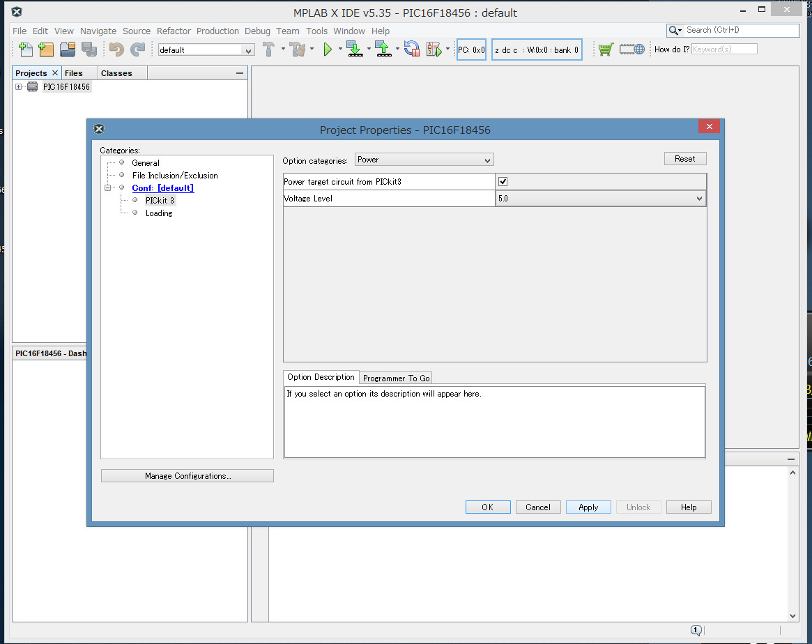This screenshot has height=644, width=812.
Task: Select the General category
Action: pyautogui.click(x=146, y=163)
